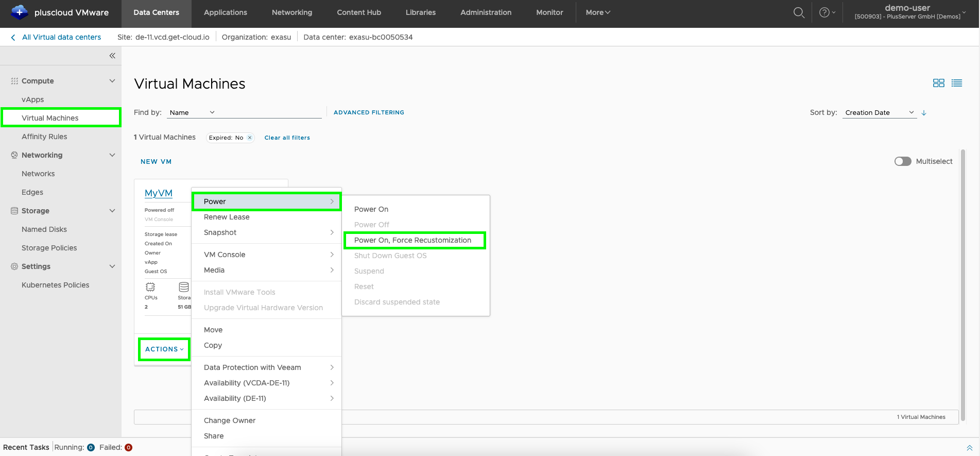Open the Content Hub tab
This screenshot has height=456, width=980.
(x=359, y=12)
